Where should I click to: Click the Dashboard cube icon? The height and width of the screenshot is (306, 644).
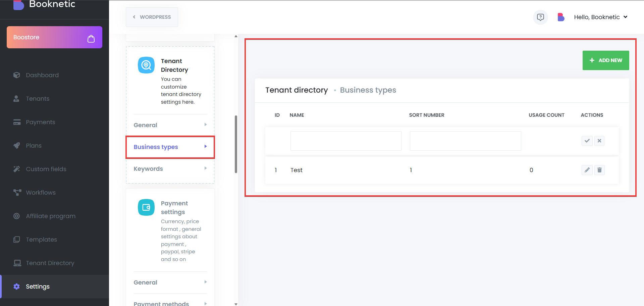pos(16,75)
